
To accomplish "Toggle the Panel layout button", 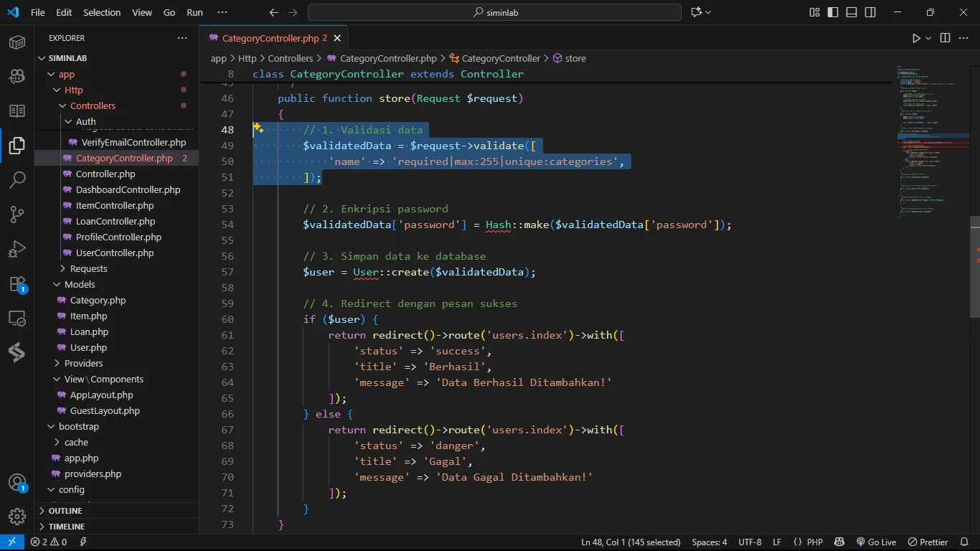I will pyautogui.click(x=852, y=12).
